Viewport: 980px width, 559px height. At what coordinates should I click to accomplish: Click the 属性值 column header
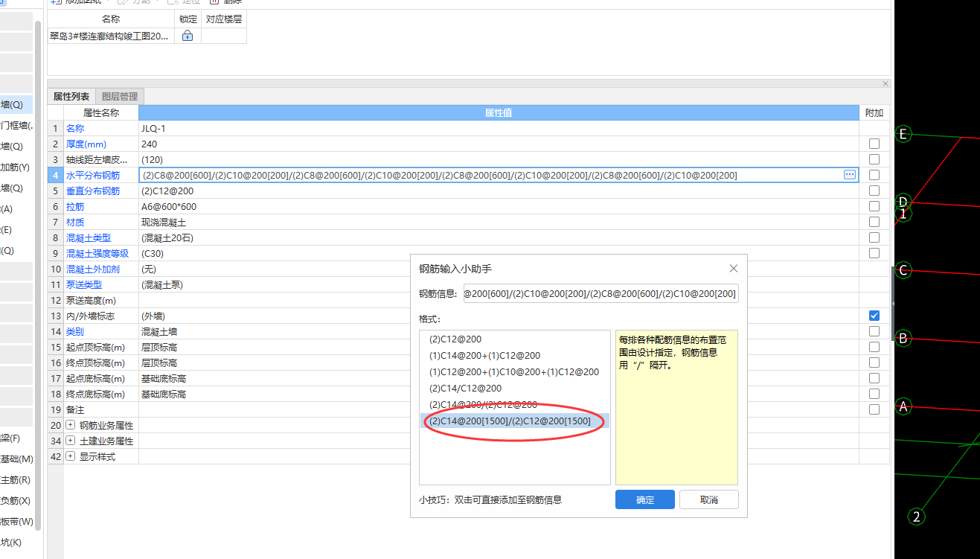[x=499, y=112]
